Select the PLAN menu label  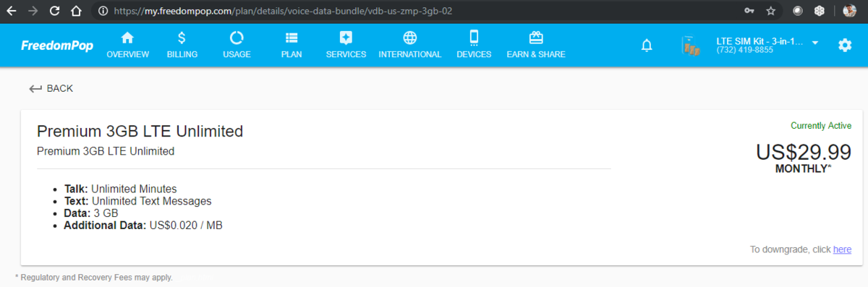click(x=292, y=55)
